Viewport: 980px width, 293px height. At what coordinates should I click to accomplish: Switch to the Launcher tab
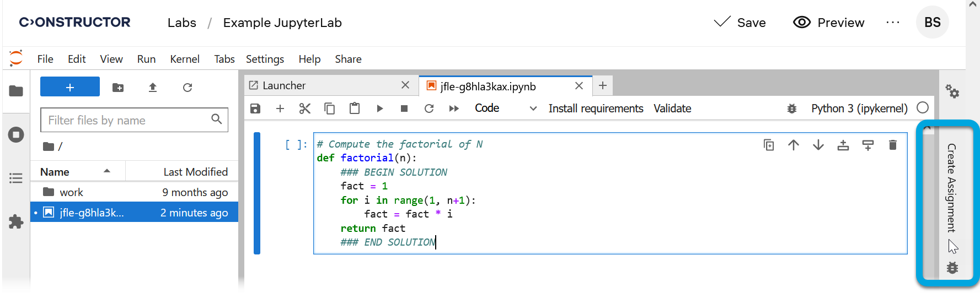click(x=284, y=85)
